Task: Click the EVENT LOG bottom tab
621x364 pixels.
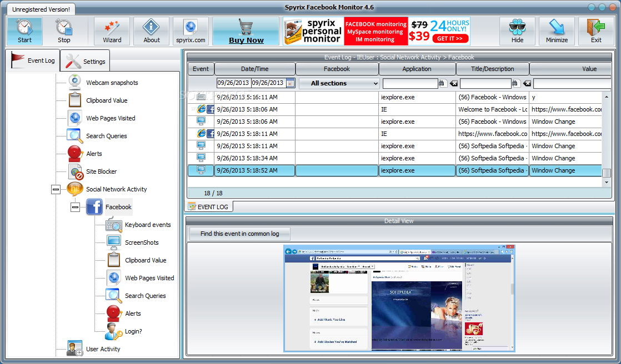Action: (209, 206)
